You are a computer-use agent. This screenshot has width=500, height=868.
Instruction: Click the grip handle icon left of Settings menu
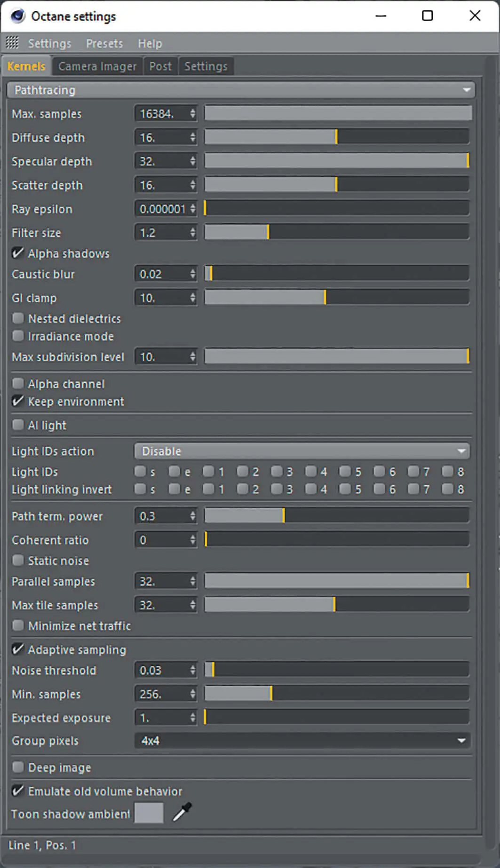(12, 43)
